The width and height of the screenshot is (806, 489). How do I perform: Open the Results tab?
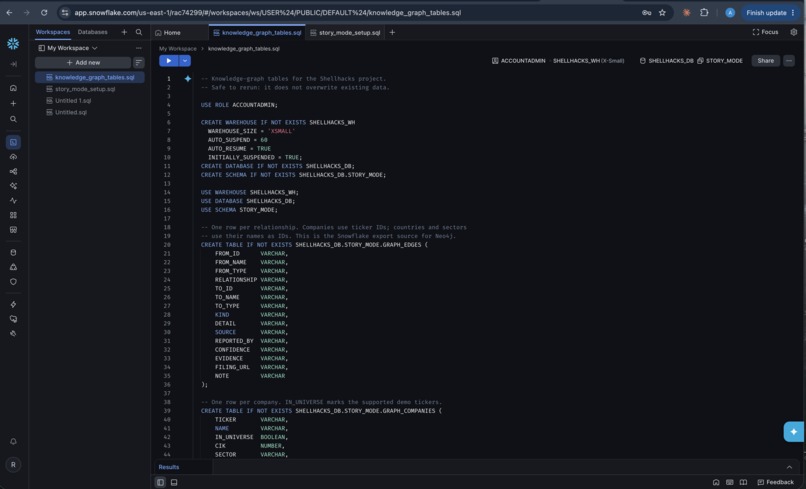coord(169,467)
